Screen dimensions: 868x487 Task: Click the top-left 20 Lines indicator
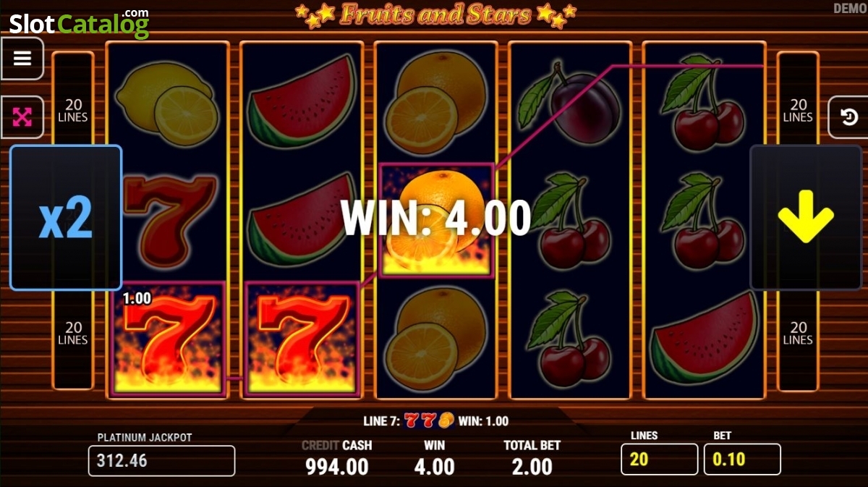click(72, 111)
